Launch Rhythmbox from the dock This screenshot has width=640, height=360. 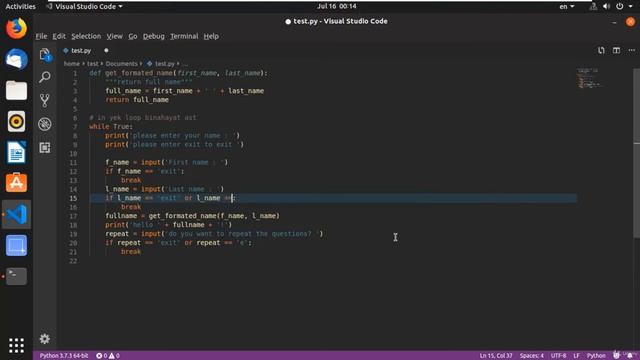[x=16, y=121]
